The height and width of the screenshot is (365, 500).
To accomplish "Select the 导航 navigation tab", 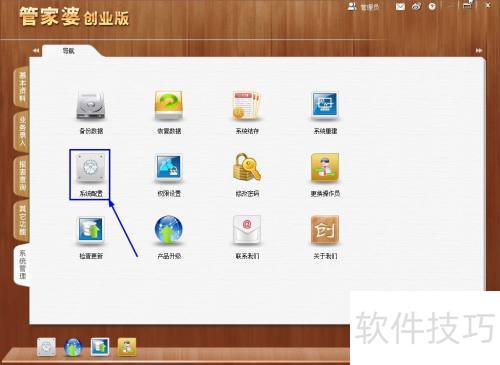I will (x=69, y=51).
